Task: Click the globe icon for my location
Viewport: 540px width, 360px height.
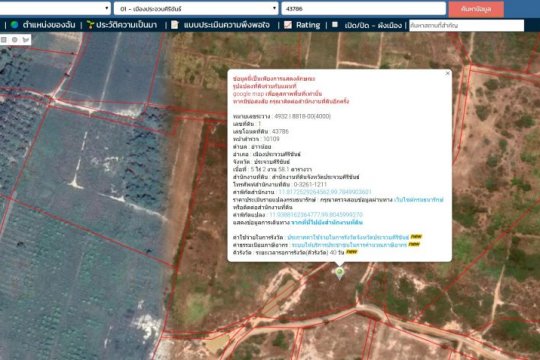Action: 14,25
